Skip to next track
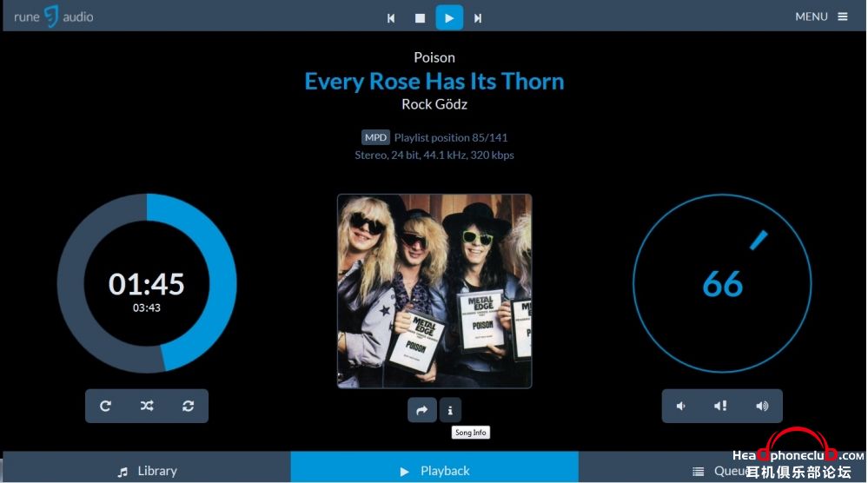 [477, 18]
